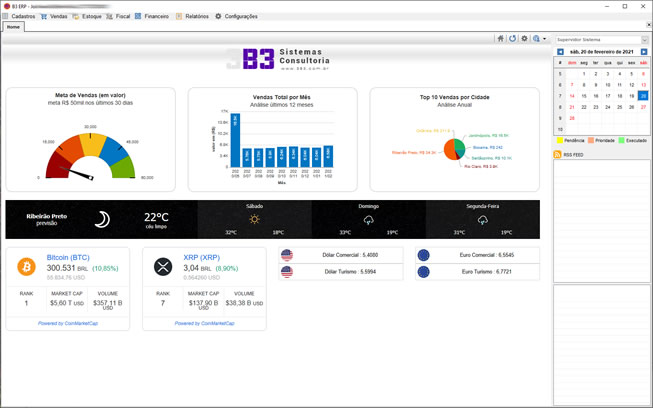Click the sales goal gauge needle
This screenshot has width=653, height=408.
pos(77,173)
